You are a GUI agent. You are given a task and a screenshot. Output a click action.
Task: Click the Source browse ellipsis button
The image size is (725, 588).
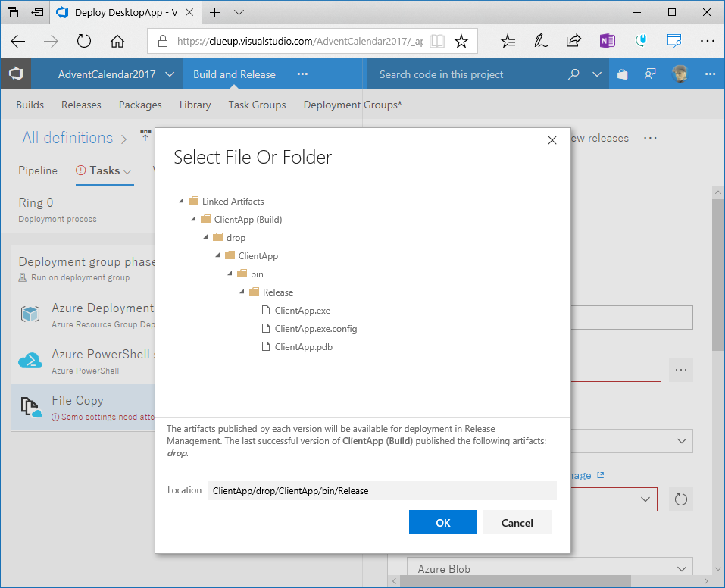[680, 370]
